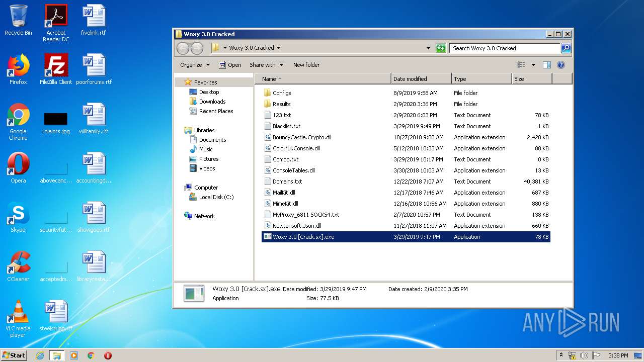Refresh the Woxy 3.0 Cracked folder

(441, 48)
